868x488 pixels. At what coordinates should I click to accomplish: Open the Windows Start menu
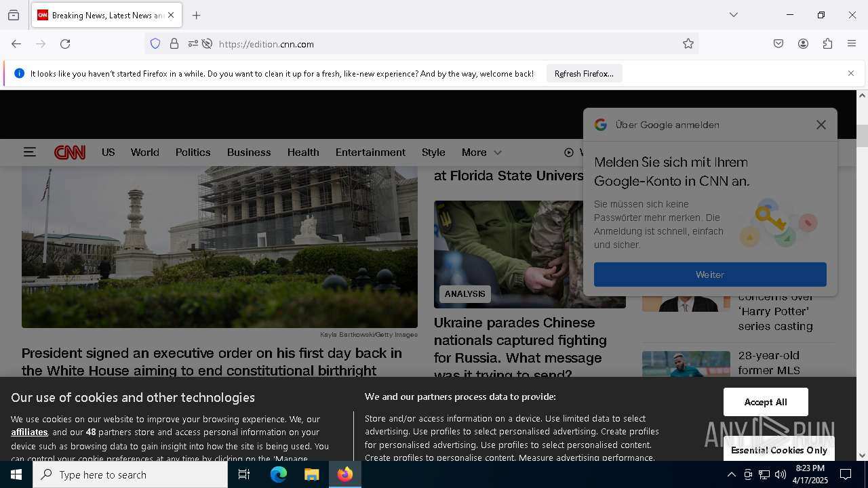click(x=16, y=474)
